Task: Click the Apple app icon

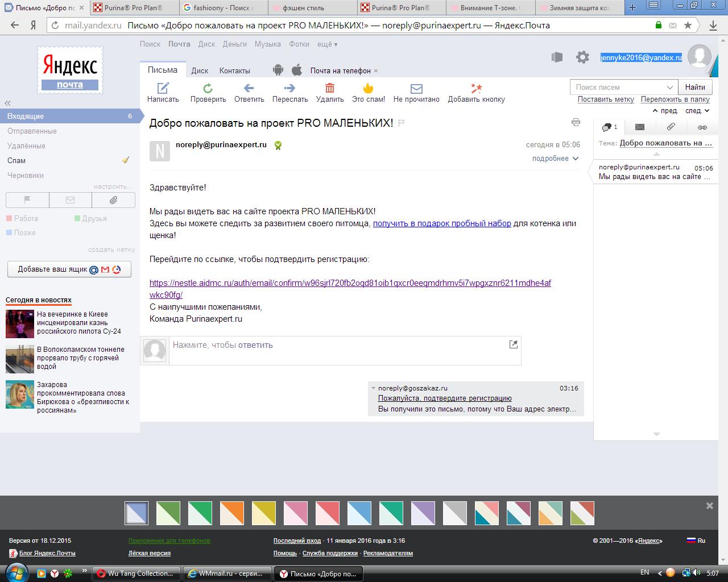Action: pos(296,70)
